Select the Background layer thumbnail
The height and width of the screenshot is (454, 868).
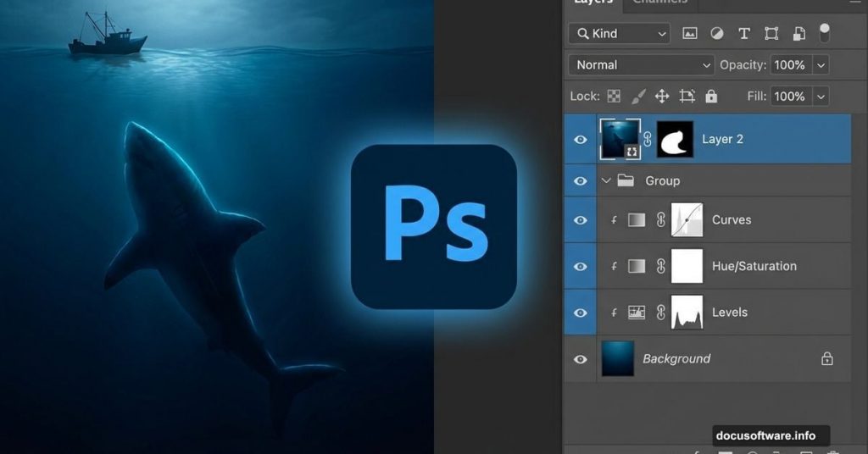(x=618, y=359)
